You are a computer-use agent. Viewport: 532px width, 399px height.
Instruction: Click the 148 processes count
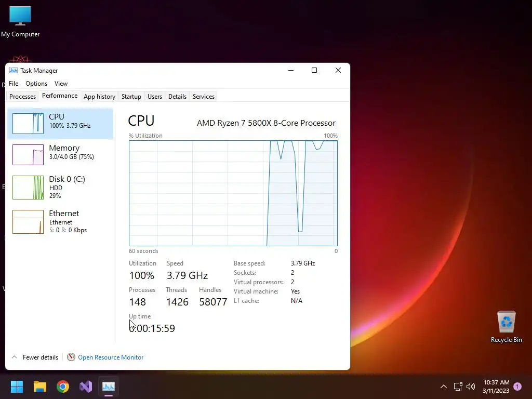click(137, 302)
